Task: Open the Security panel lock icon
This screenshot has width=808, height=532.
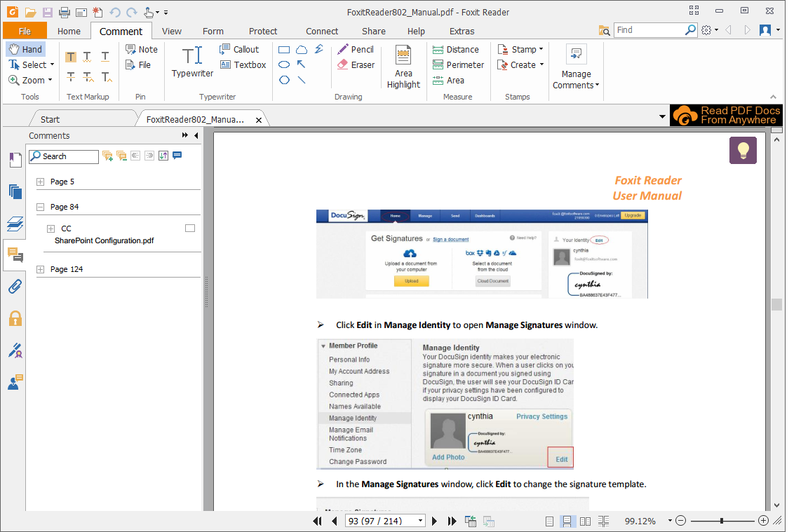Action: [x=15, y=318]
